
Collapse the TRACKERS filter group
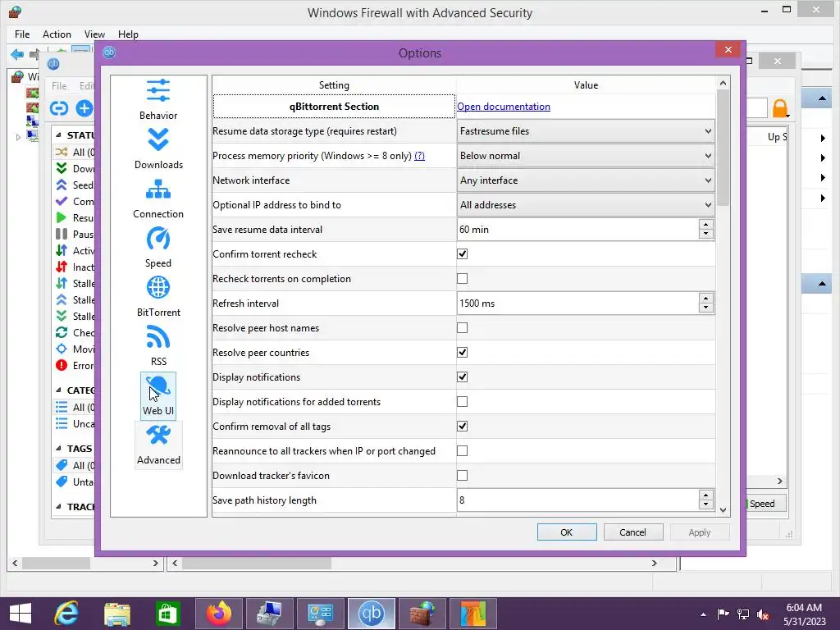coord(58,506)
